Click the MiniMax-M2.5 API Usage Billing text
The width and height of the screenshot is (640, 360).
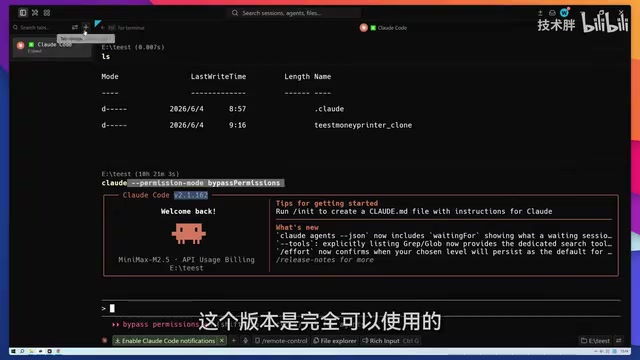[x=186, y=260]
